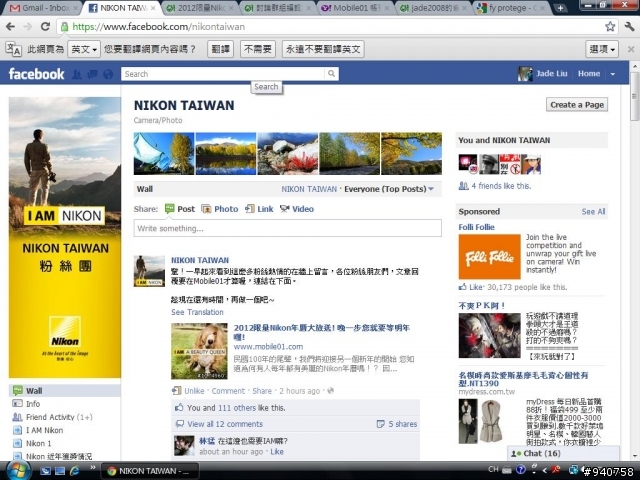The height and width of the screenshot is (480, 640).
Task: Click the Video share option
Action: click(x=297, y=209)
